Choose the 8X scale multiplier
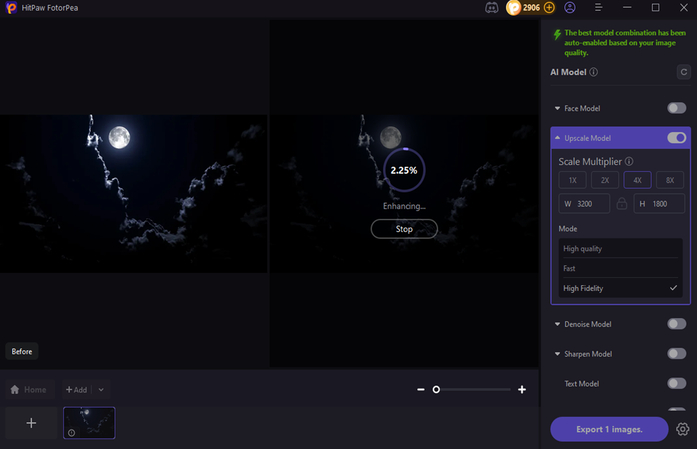 pyautogui.click(x=670, y=180)
